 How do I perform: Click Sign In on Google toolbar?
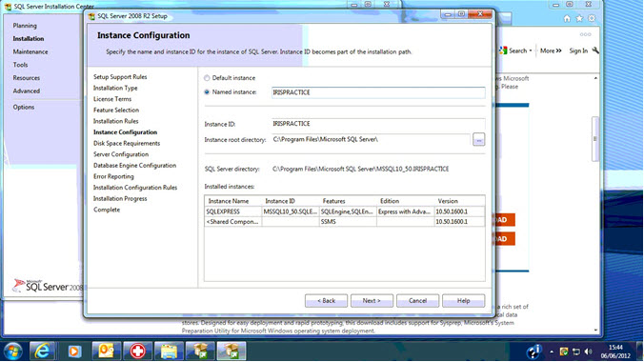tap(578, 50)
